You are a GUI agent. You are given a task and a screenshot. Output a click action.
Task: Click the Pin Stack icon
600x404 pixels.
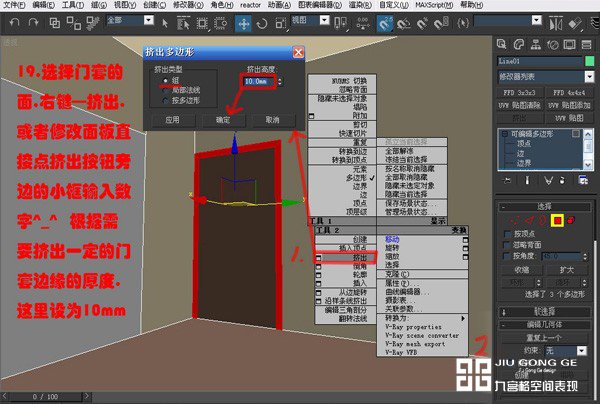(x=507, y=180)
